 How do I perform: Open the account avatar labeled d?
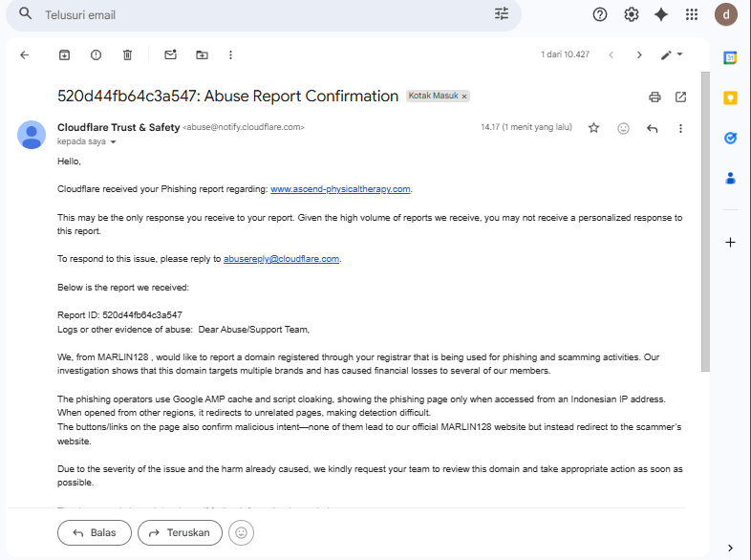726,15
